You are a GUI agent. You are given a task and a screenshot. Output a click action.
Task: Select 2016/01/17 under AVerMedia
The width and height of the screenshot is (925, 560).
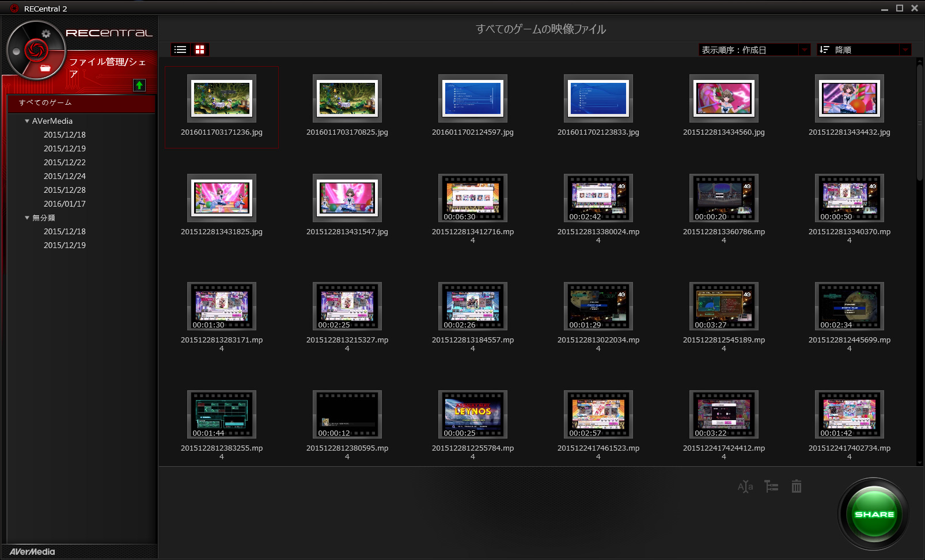[x=65, y=204]
